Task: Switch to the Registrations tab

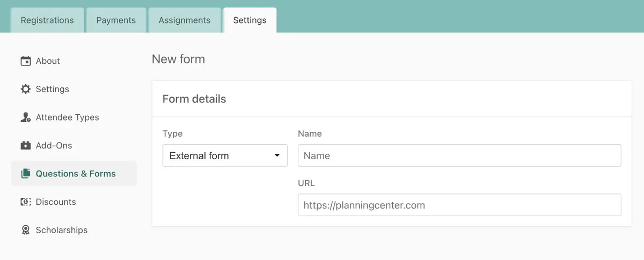Action: point(47,20)
